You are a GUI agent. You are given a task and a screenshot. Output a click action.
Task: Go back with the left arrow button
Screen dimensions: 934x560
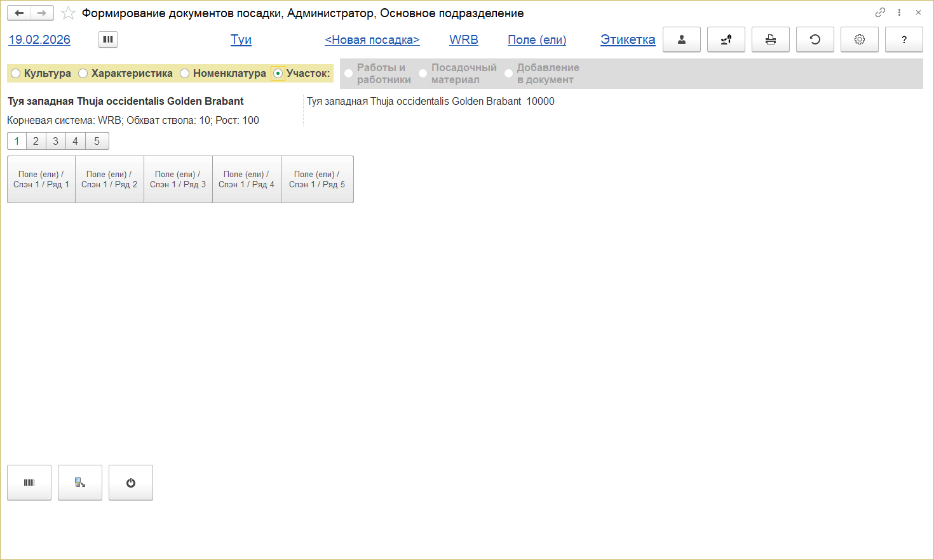coord(19,13)
